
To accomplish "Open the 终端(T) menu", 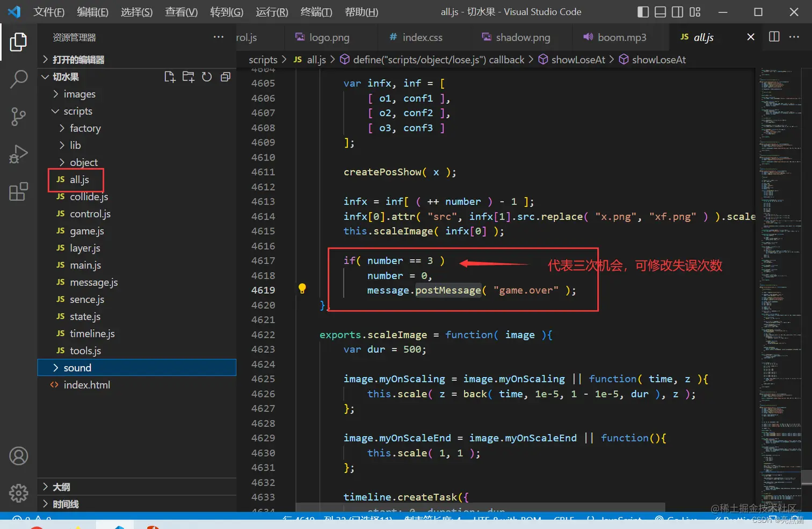I will point(316,12).
